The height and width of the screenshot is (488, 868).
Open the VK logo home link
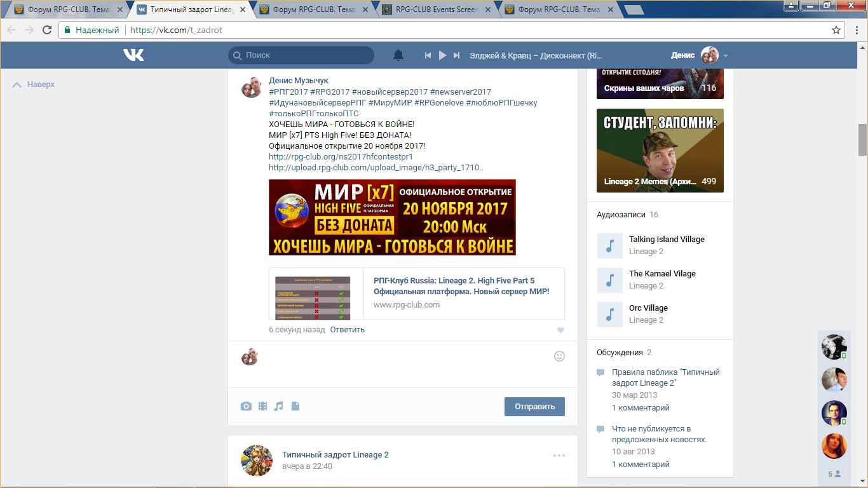(x=133, y=55)
